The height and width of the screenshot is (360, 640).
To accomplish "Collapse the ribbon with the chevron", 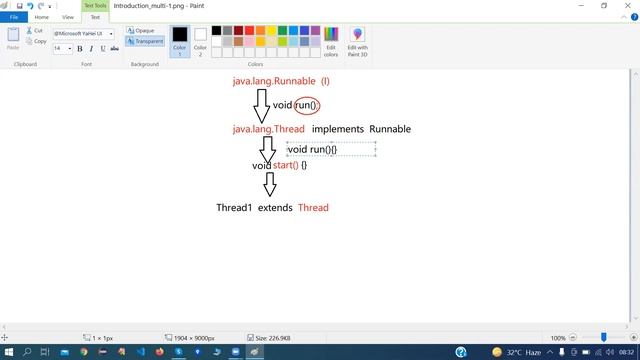I will [x=624, y=17].
